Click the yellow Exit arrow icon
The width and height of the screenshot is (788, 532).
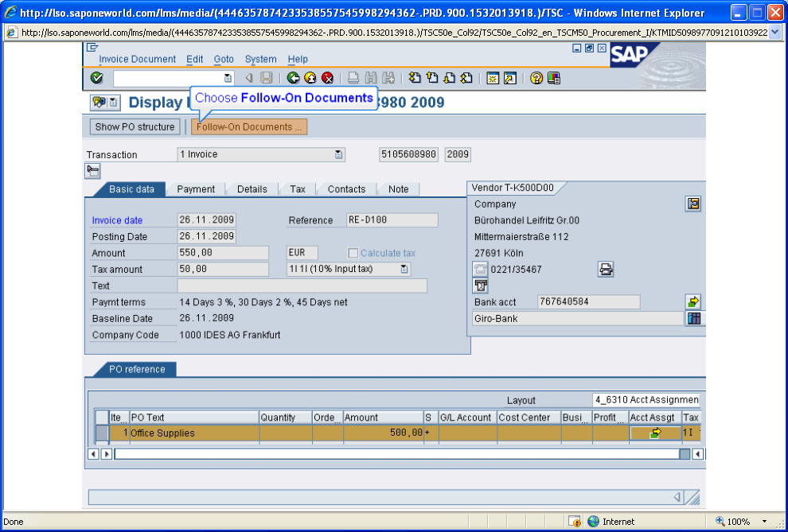(310, 78)
